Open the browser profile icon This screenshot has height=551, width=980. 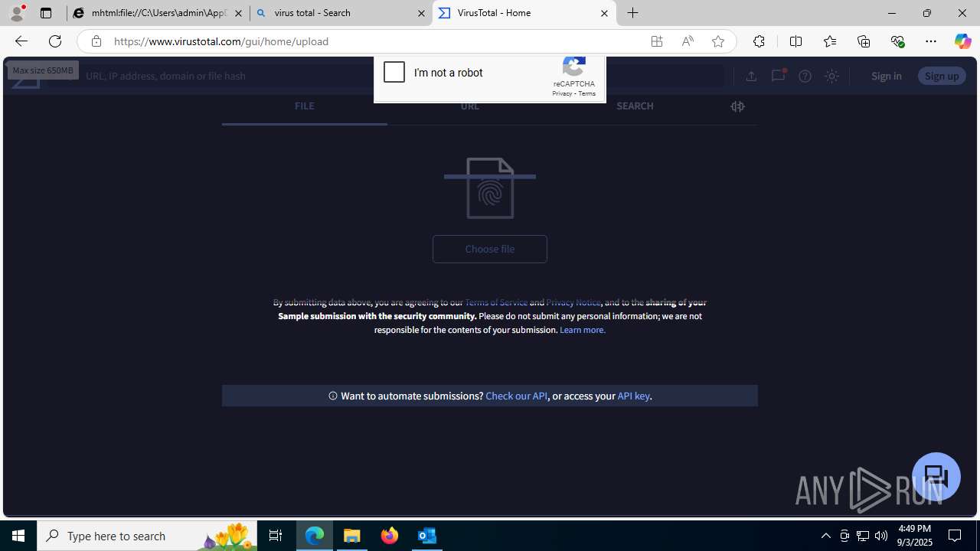[17, 13]
